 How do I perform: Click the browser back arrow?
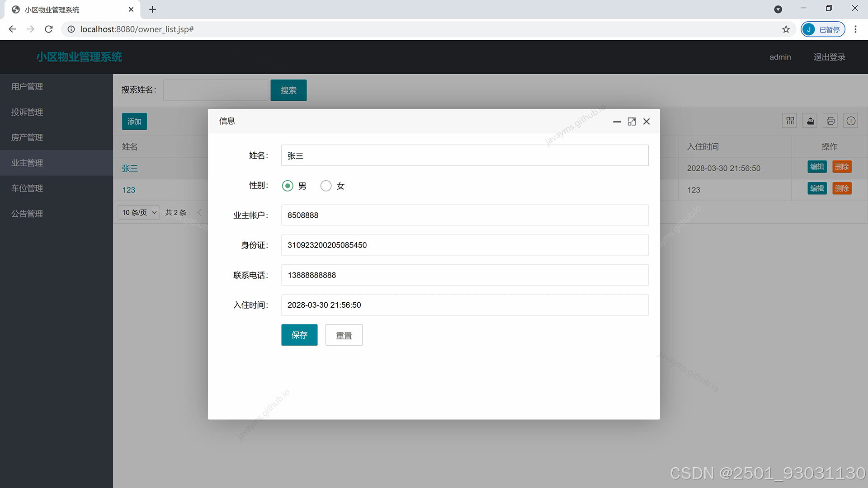tap(12, 29)
